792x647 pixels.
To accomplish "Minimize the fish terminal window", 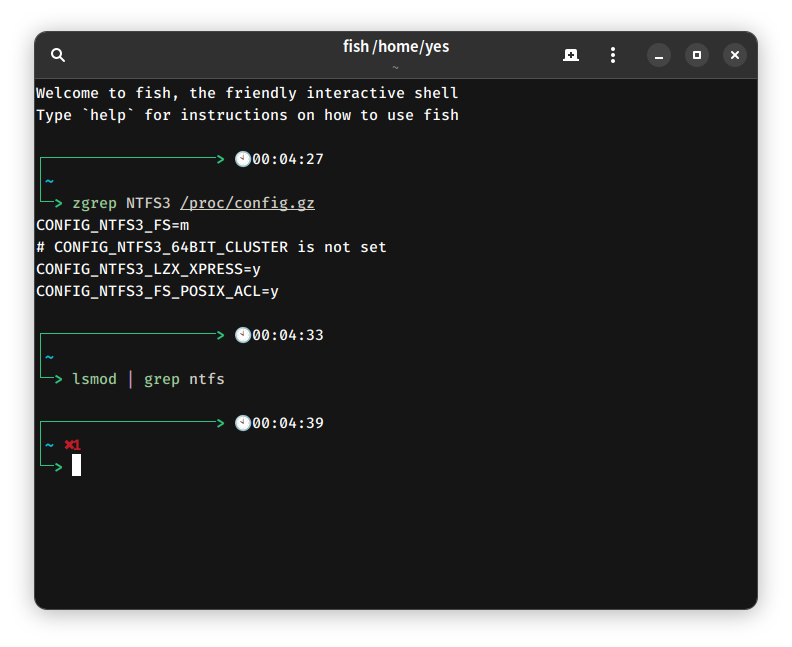I will (x=659, y=55).
